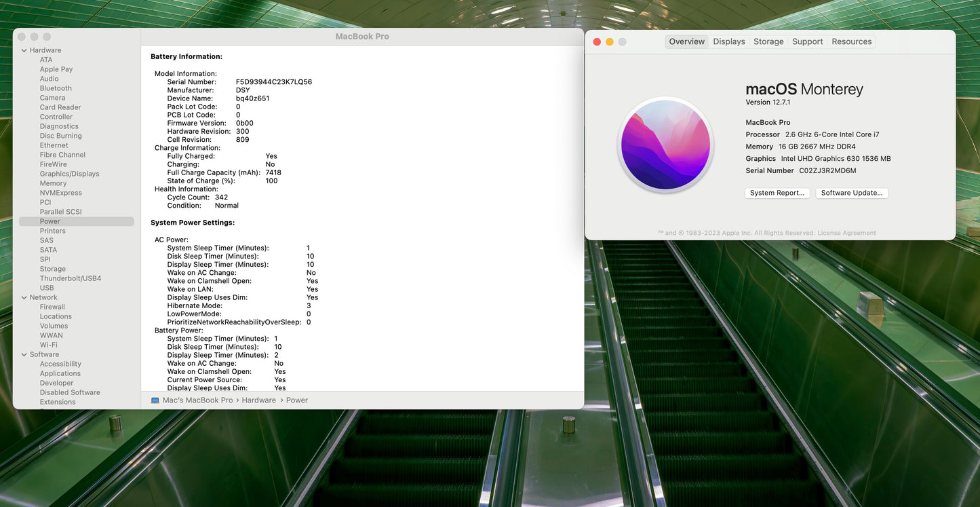Click the laptop icon in the path bar
The width and height of the screenshot is (980, 507).
[x=155, y=400]
